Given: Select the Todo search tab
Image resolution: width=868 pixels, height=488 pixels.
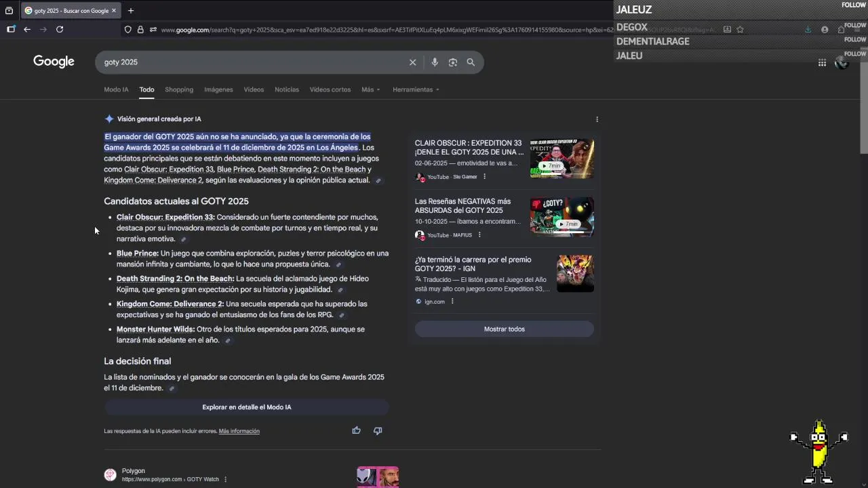Looking at the screenshot, I should (146, 89).
